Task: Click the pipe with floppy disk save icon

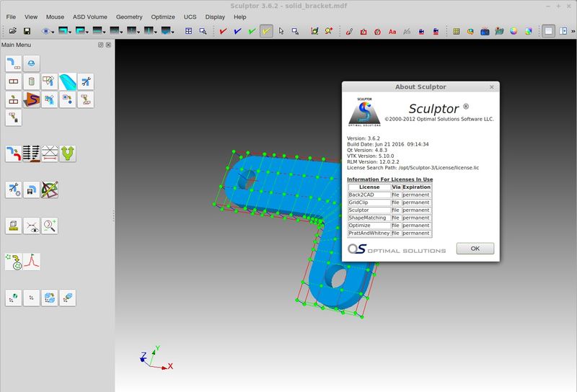Action: tap(31, 190)
